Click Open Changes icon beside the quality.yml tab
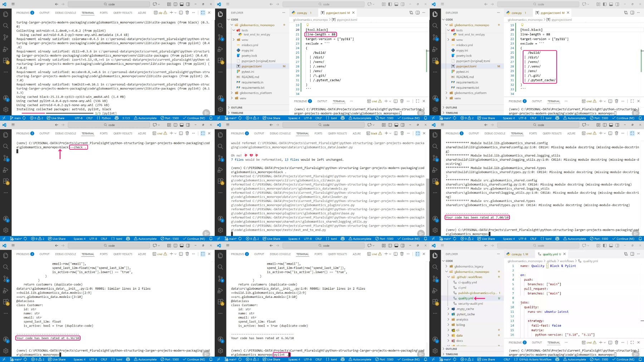The height and width of the screenshot is (362, 644). pos(626,254)
